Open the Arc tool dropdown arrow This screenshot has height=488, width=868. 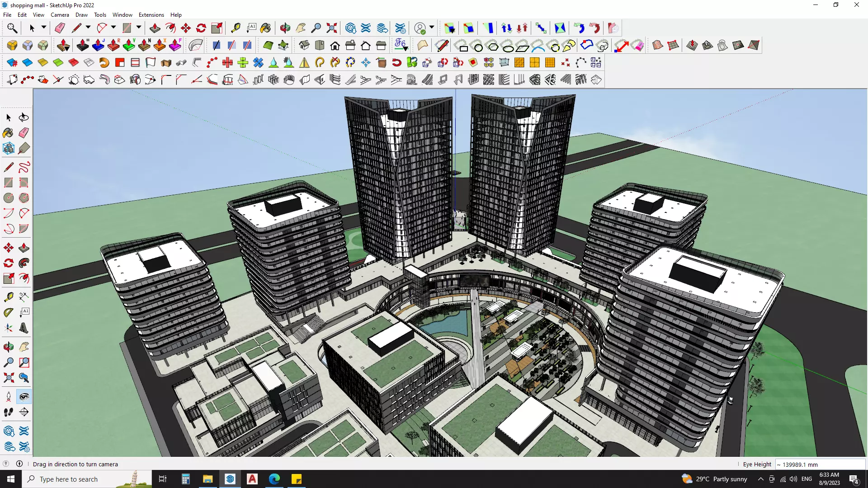(113, 28)
